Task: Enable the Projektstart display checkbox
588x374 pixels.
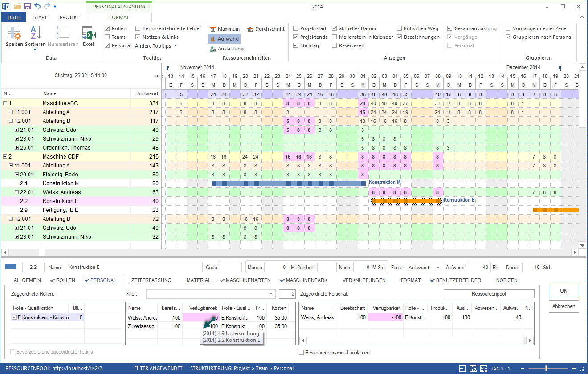Action: [296, 28]
